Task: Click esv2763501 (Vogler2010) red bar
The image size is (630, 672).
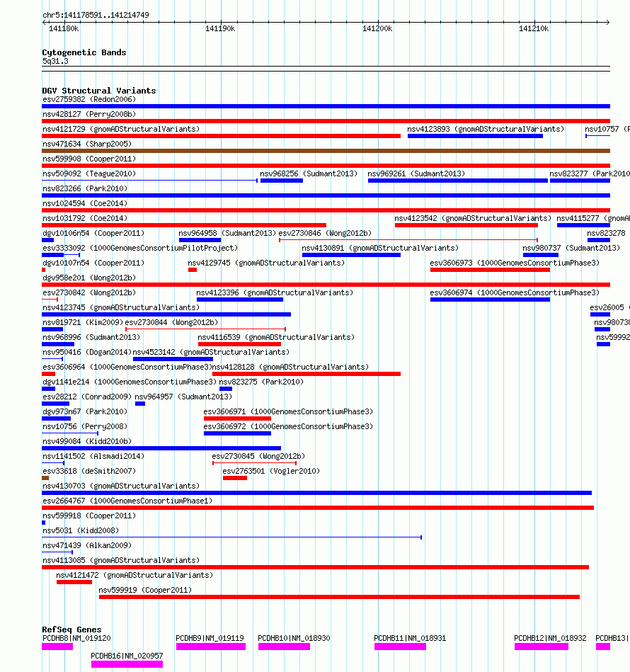Action: 235,478
